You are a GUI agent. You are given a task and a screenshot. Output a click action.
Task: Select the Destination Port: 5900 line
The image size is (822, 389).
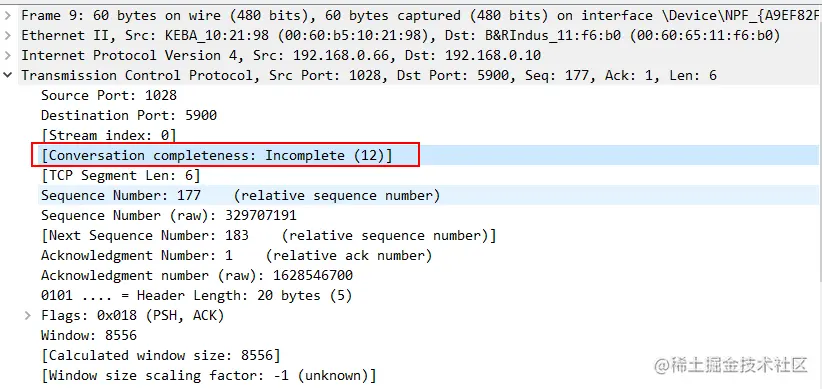129,115
